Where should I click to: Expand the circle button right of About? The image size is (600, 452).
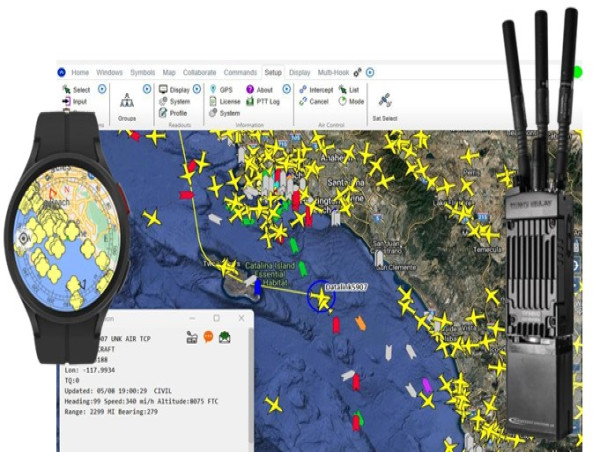tap(287, 89)
